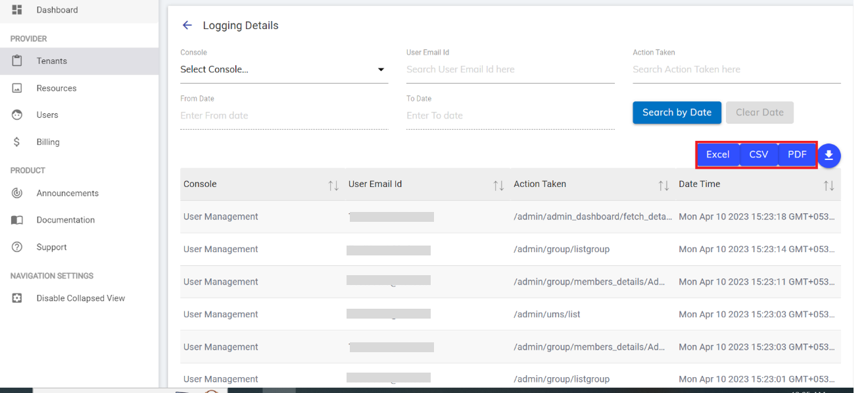Export the table to CSV
The width and height of the screenshot is (868, 393).
[x=758, y=155]
